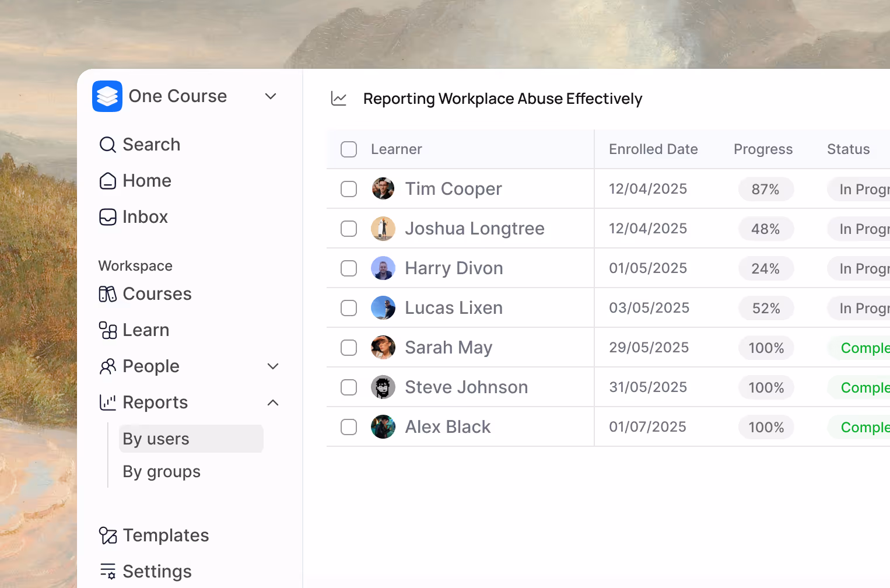This screenshot has height=588, width=890.
Task: Click the Reports chart icon
Action: [x=107, y=402]
